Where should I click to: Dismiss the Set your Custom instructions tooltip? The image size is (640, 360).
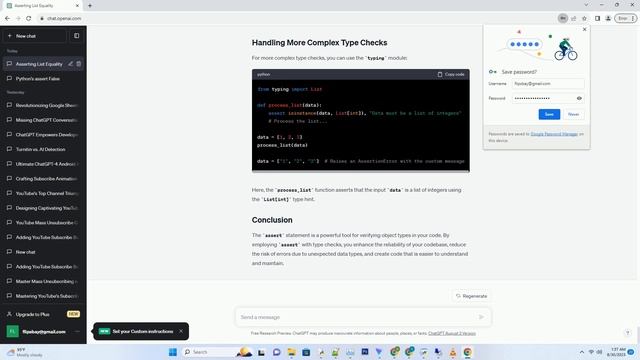[x=181, y=331]
